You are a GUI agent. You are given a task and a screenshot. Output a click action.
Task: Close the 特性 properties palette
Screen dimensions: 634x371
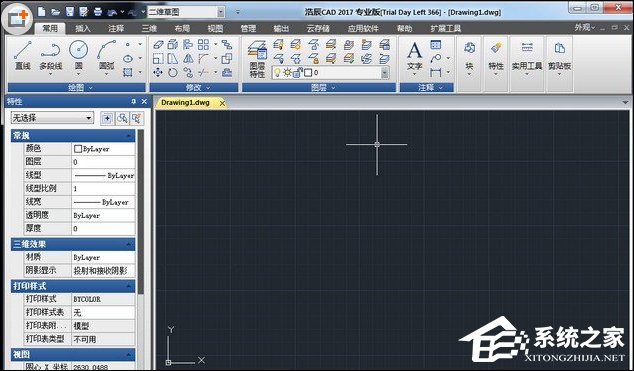(144, 102)
